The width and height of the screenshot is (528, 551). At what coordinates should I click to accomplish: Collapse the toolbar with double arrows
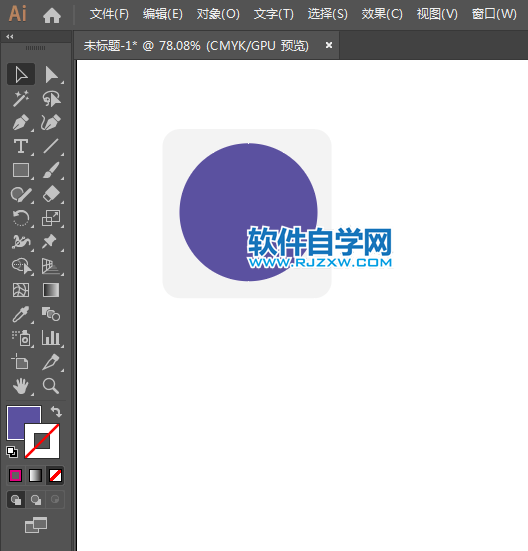10,37
